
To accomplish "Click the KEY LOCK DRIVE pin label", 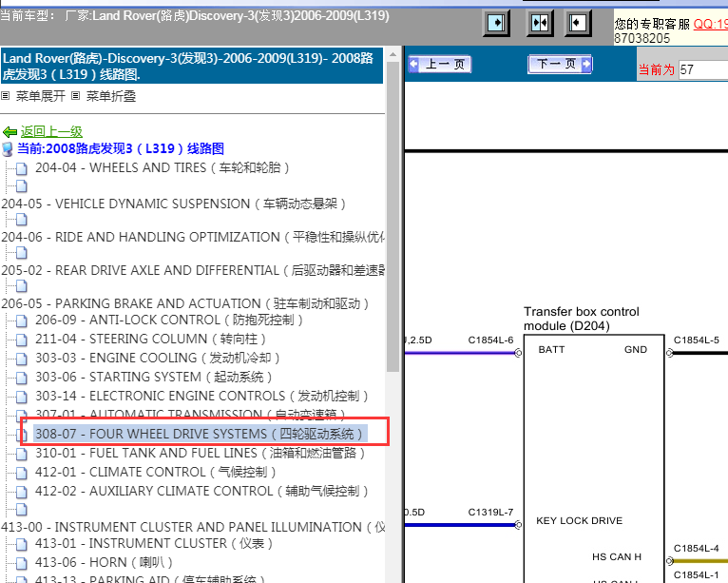I will tap(580, 521).
